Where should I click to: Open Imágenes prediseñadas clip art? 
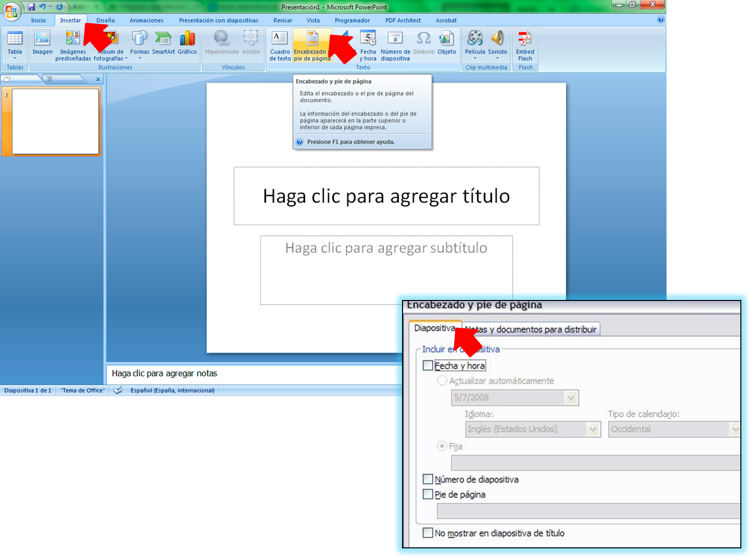[73, 46]
